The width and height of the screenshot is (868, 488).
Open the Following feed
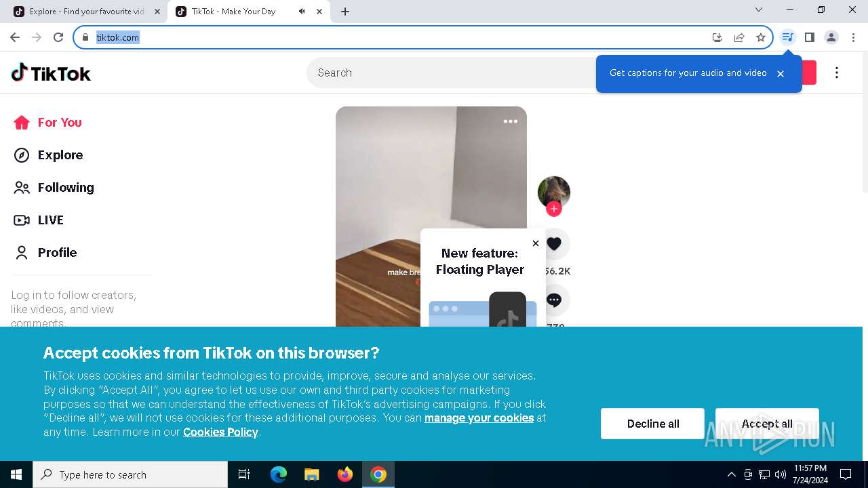[x=54, y=188]
